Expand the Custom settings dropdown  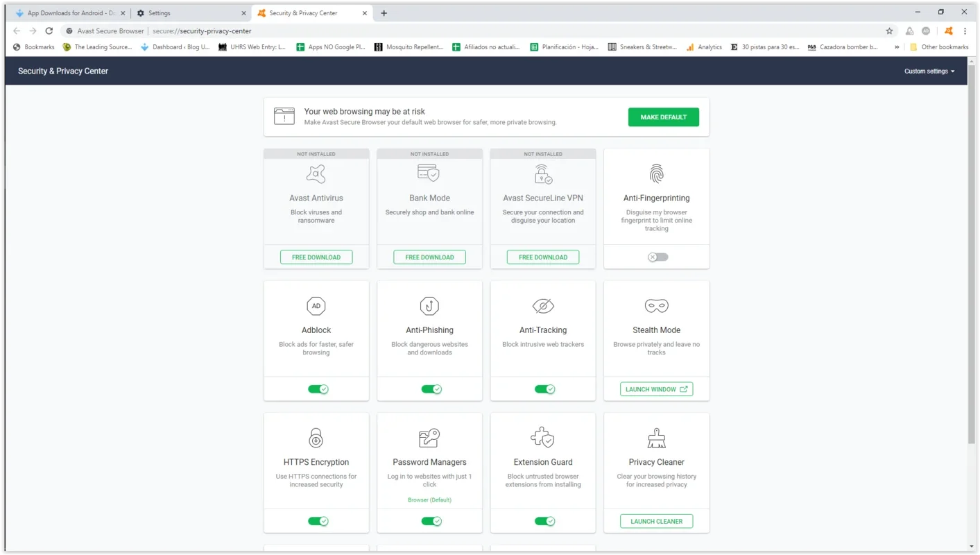[929, 71]
